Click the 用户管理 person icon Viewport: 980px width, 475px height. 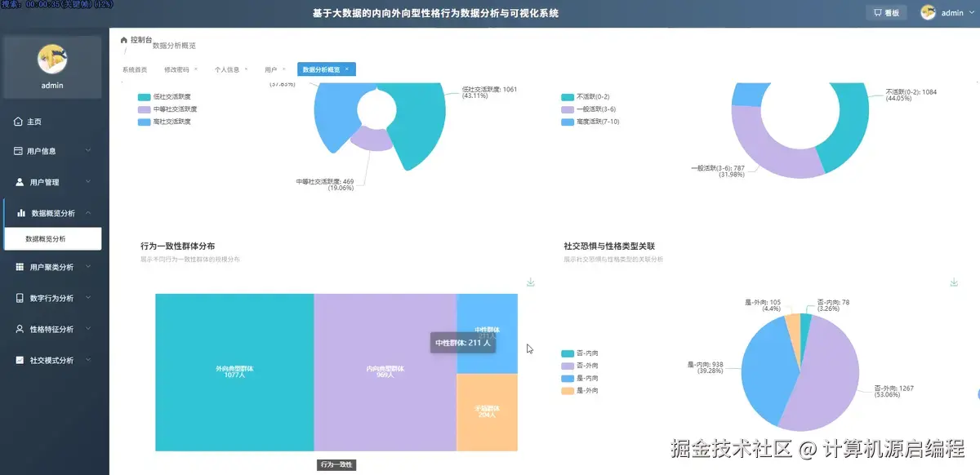click(x=20, y=182)
